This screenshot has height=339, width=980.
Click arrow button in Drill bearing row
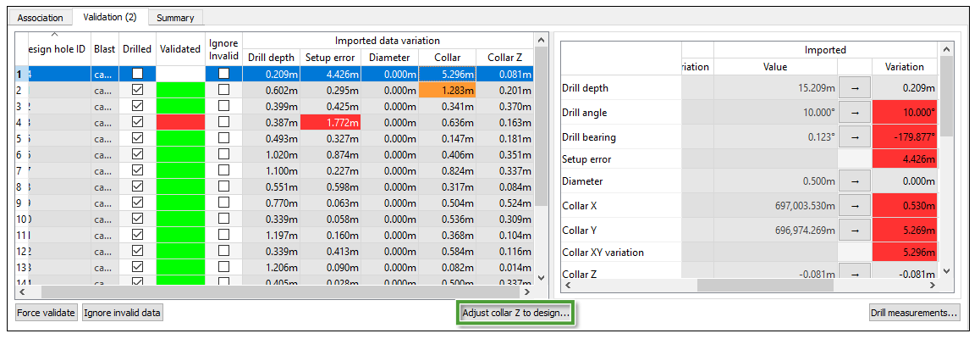pyautogui.click(x=855, y=136)
